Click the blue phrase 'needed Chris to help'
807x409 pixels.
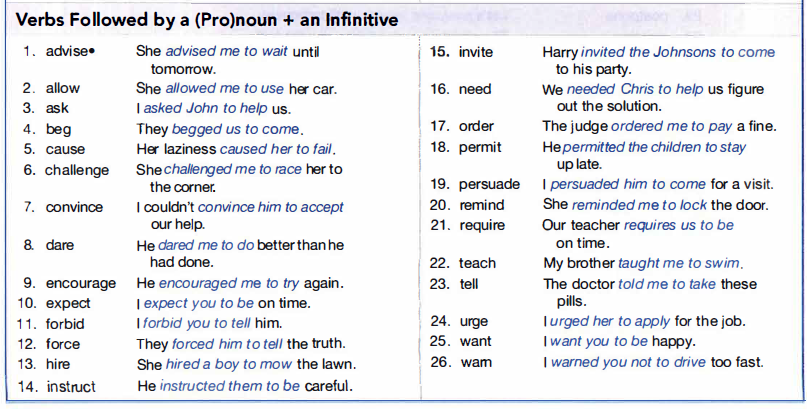click(635, 90)
